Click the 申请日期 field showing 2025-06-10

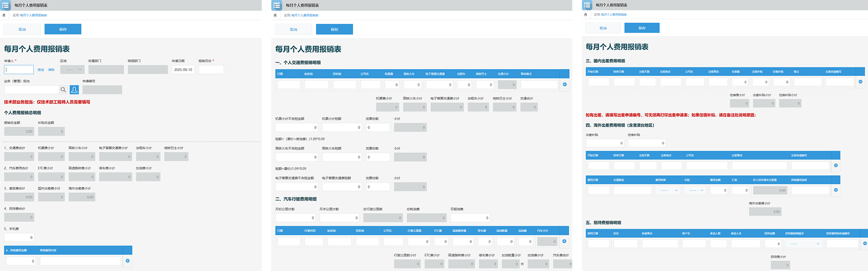pos(183,70)
